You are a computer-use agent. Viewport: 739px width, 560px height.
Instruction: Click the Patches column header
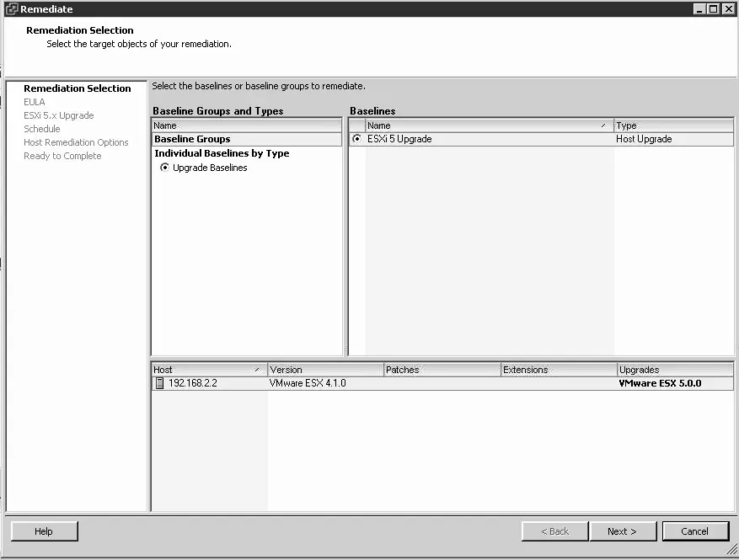pos(442,370)
